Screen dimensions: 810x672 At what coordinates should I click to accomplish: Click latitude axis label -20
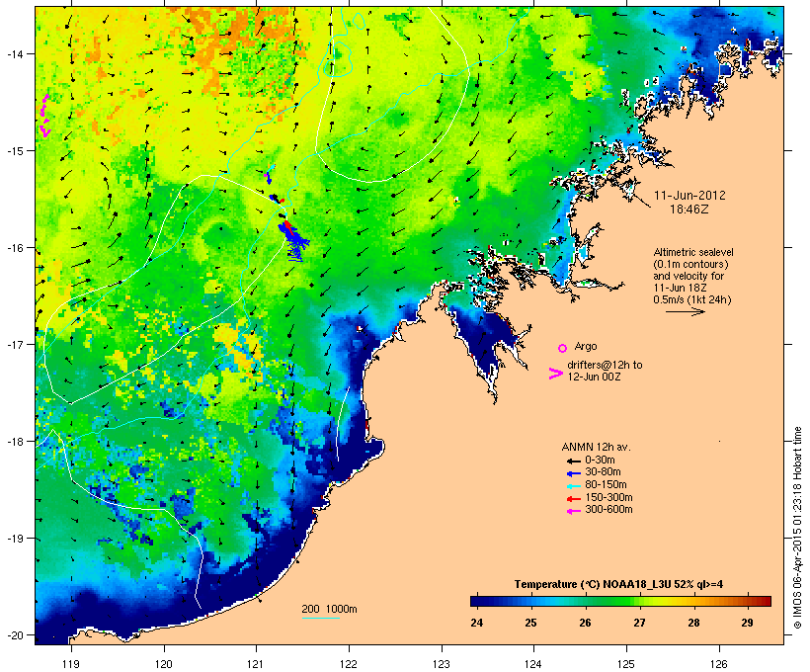coord(14,634)
